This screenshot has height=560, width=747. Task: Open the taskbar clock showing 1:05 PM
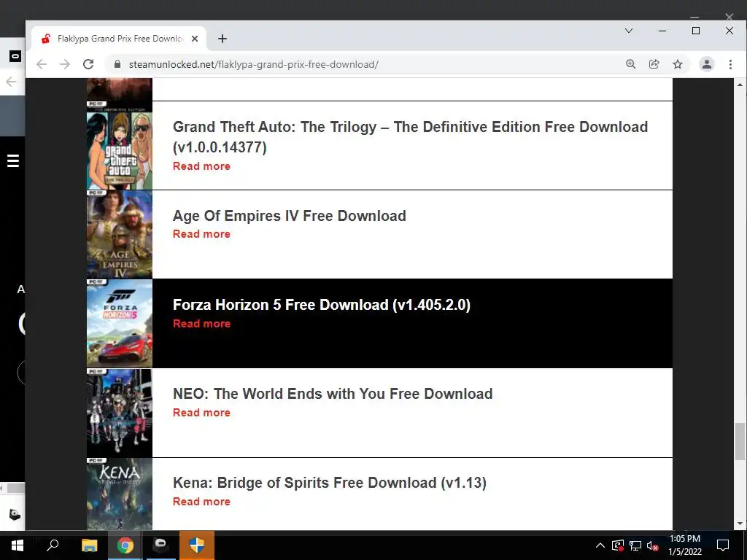(684, 545)
